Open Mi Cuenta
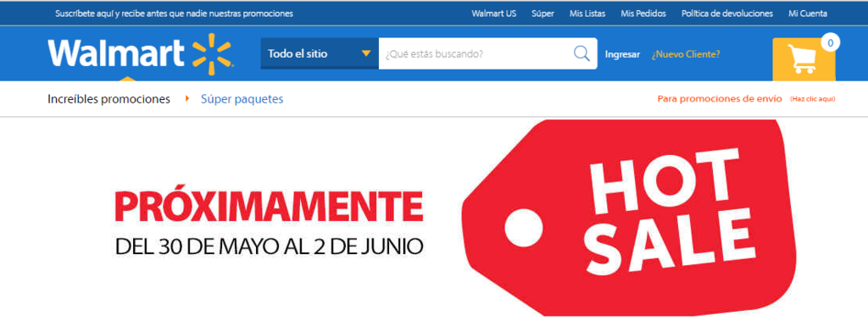This screenshot has width=868, height=321. (808, 14)
